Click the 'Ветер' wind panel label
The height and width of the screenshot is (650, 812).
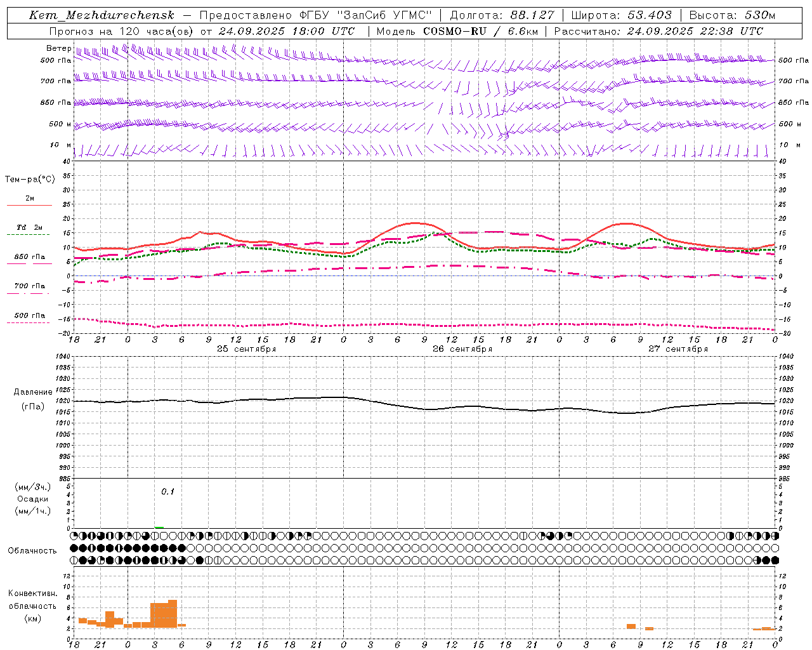(x=59, y=48)
